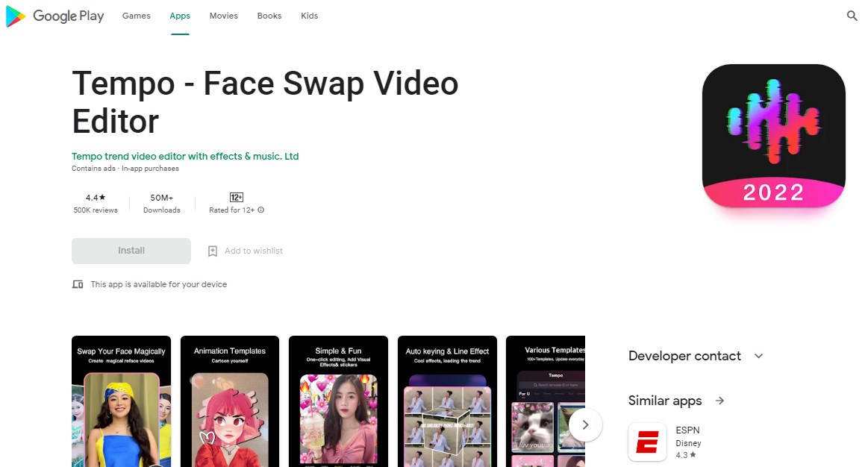This screenshot has width=868, height=467.
Task: Open the Similar apps arrow
Action: point(719,401)
